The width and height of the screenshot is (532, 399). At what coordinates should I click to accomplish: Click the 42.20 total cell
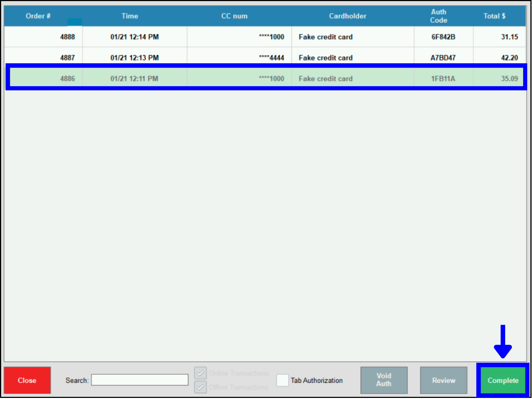509,58
